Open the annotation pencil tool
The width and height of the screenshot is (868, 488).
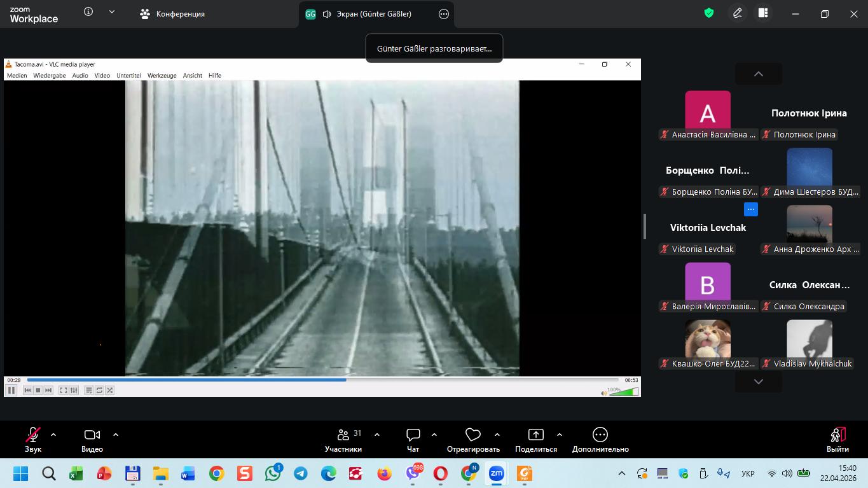point(738,13)
